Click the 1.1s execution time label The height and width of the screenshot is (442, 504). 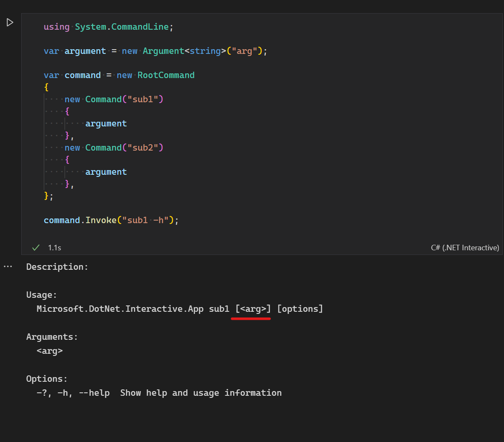55,247
